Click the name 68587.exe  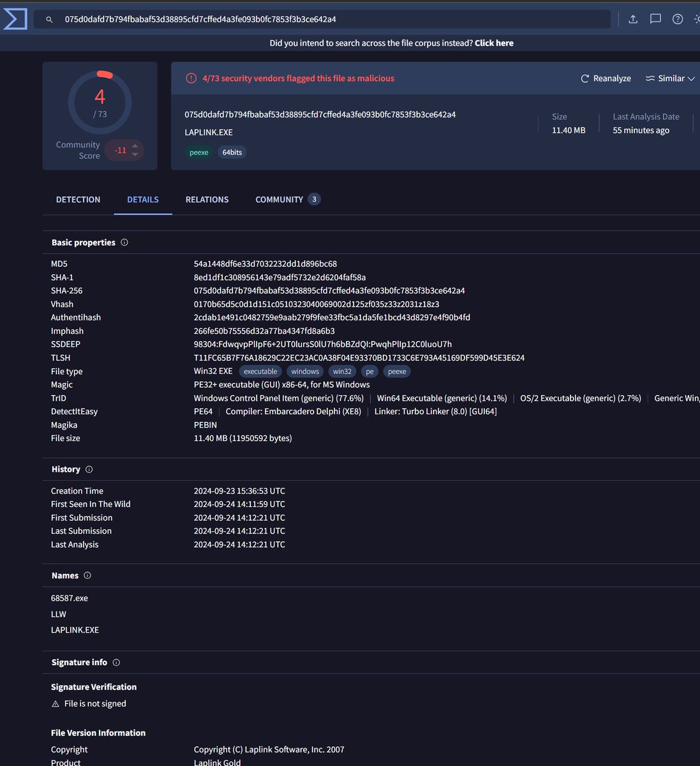[70, 599]
